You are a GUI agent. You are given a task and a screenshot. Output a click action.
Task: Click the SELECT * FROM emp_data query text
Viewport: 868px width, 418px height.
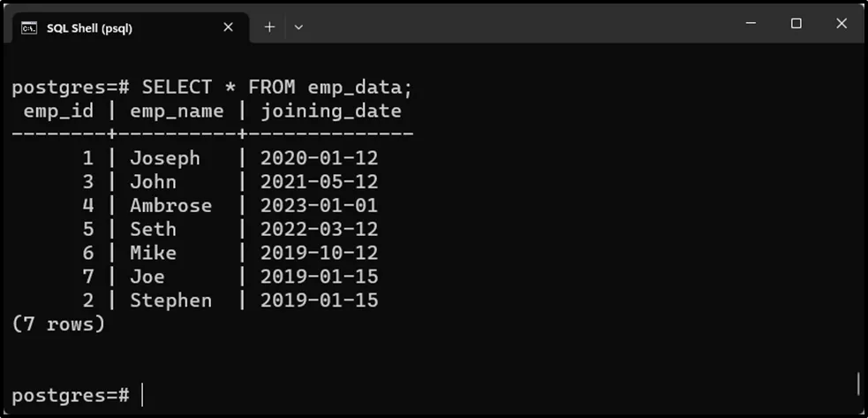[276, 87]
